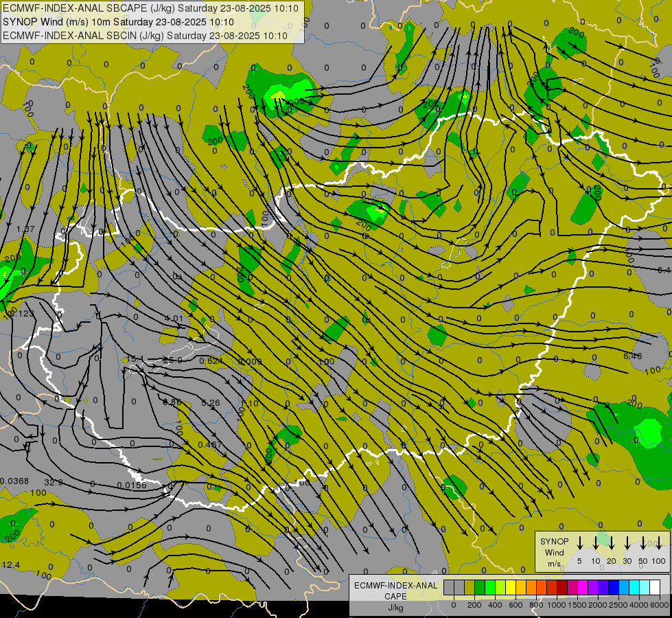Click the 6.46 value on the map
Screen dimensions: 672x618
pos(633,356)
